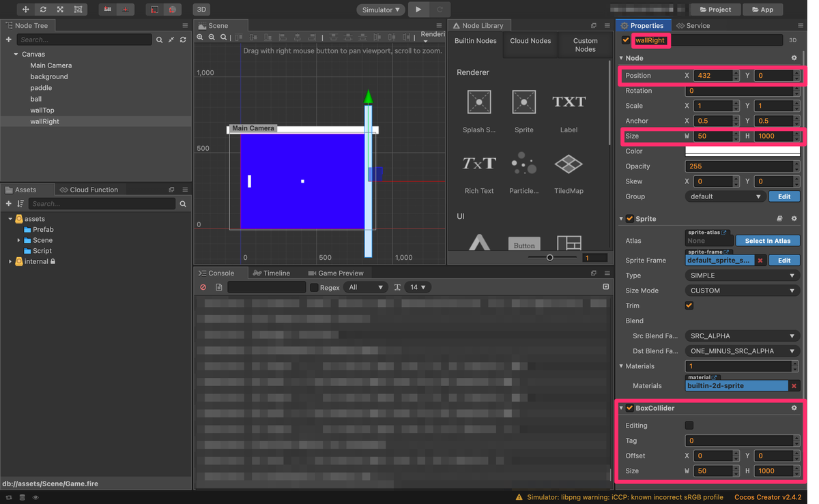Toggle the node's 3D mode button
819x504 pixels.
pyautogui.click(x=792, y=40)
